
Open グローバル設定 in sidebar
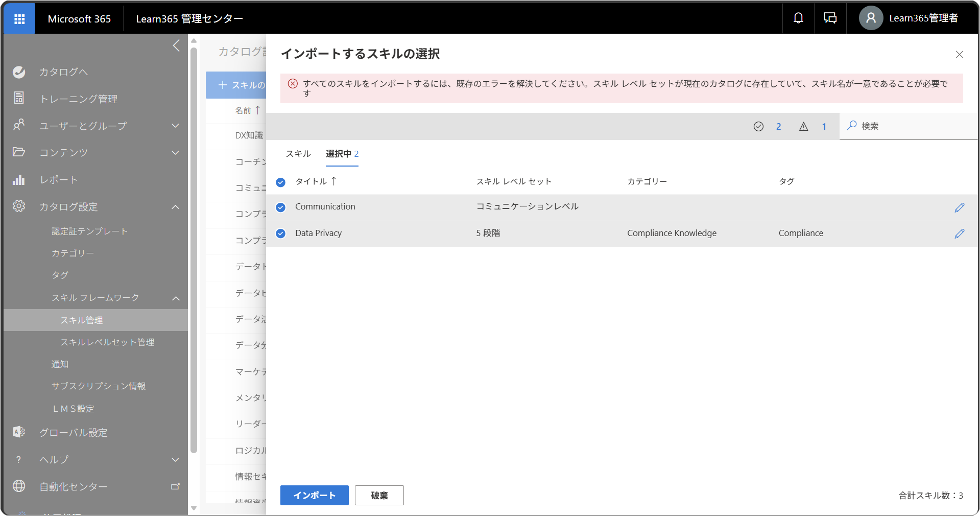[74, 433]
